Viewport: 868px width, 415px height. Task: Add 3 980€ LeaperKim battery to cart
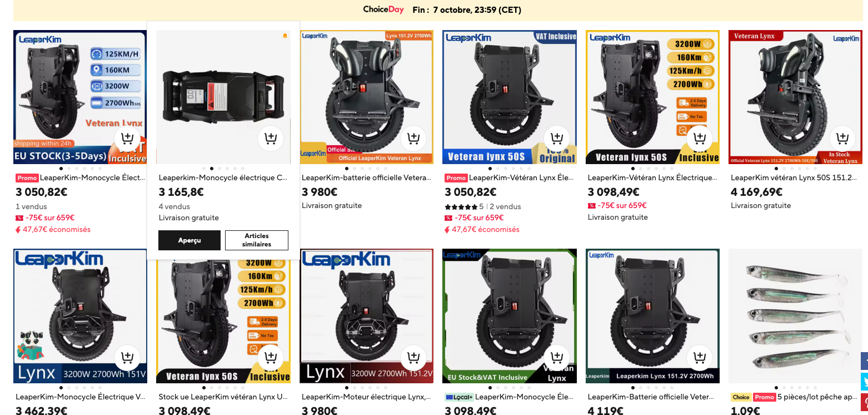point(413,138)
